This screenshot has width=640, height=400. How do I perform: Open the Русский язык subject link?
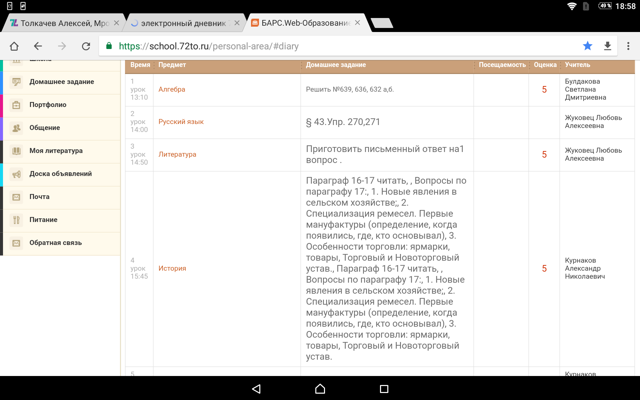[180, 122]
